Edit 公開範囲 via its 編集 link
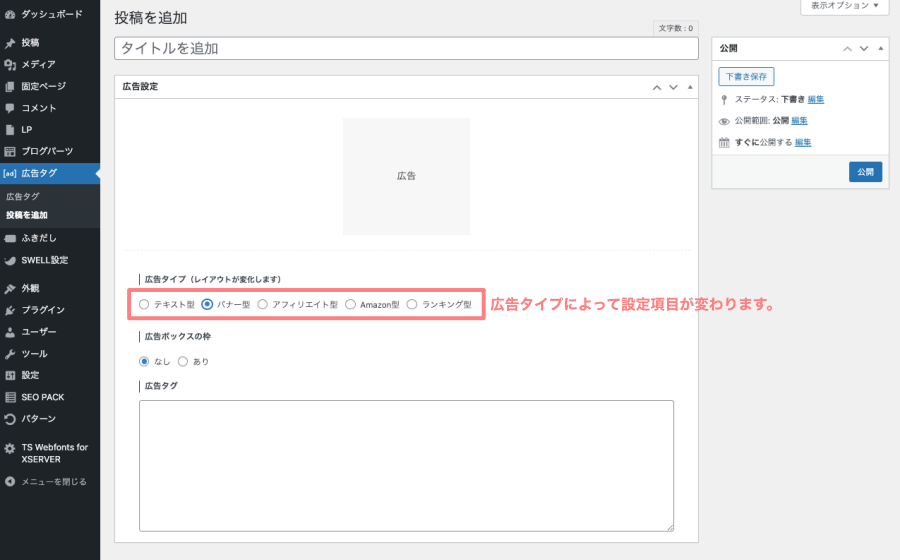 point(799,121)
